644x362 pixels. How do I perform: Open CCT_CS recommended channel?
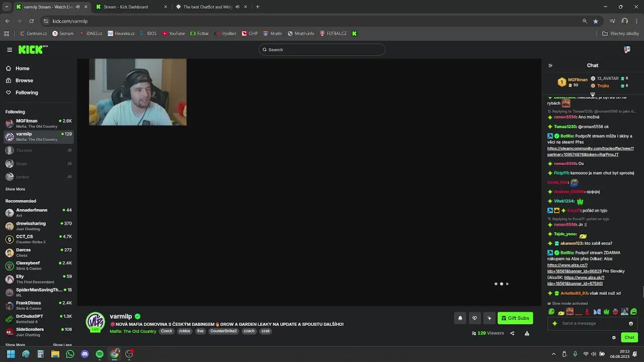pos(39,239)
